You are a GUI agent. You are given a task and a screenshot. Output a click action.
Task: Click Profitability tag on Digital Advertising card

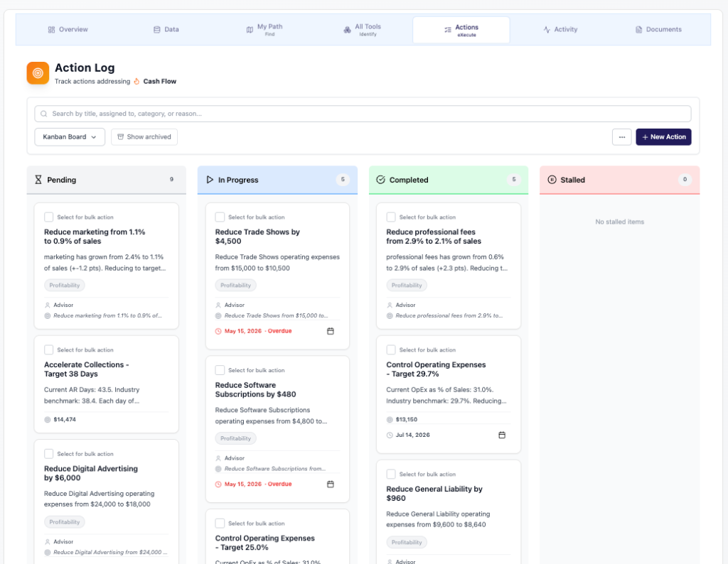(x=65, y=522)
